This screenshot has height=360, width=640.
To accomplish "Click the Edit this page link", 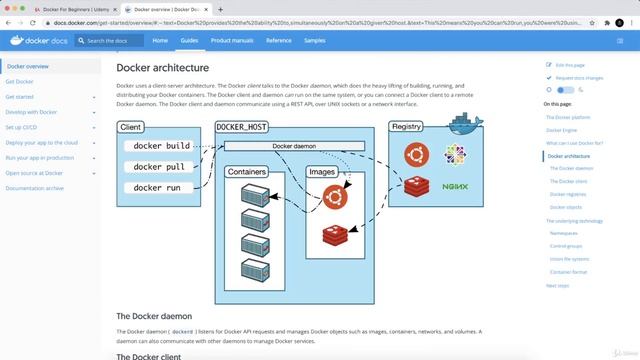I will click(570, 65).
